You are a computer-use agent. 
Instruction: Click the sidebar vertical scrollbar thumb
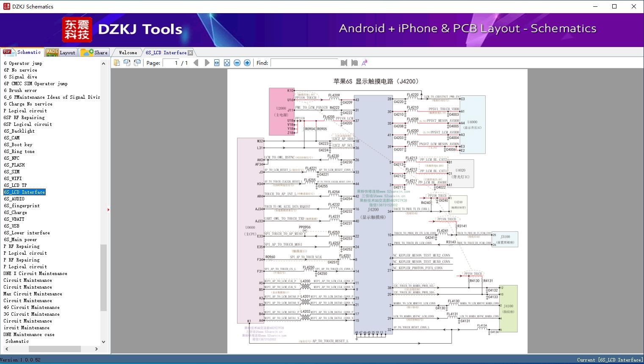point(104,278)
